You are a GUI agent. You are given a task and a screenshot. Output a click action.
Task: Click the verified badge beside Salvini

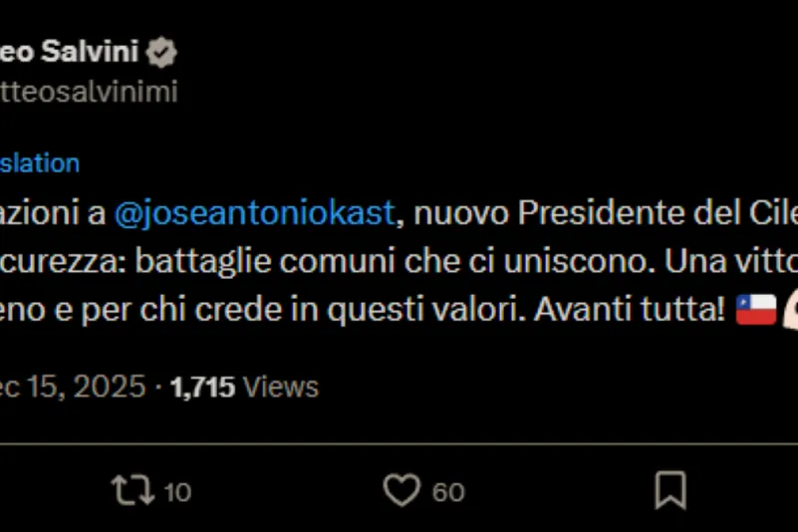pyautogui.click(x=162, y=53)
